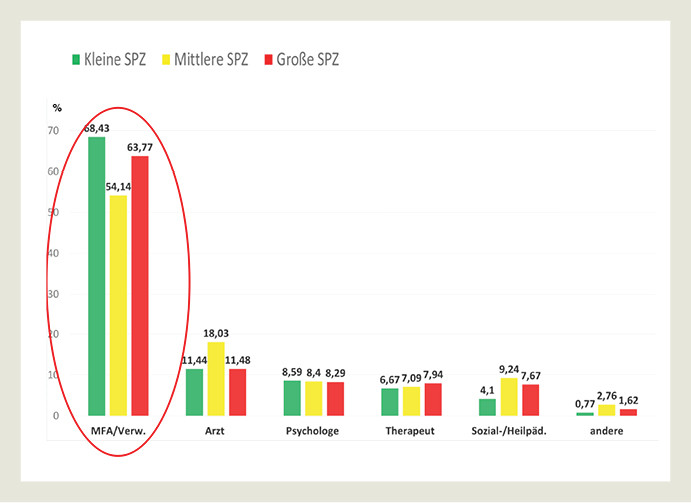Click the 'andere' category axis label
The width and height of the screenshot is (691, 503).
[x=606, y=432]
